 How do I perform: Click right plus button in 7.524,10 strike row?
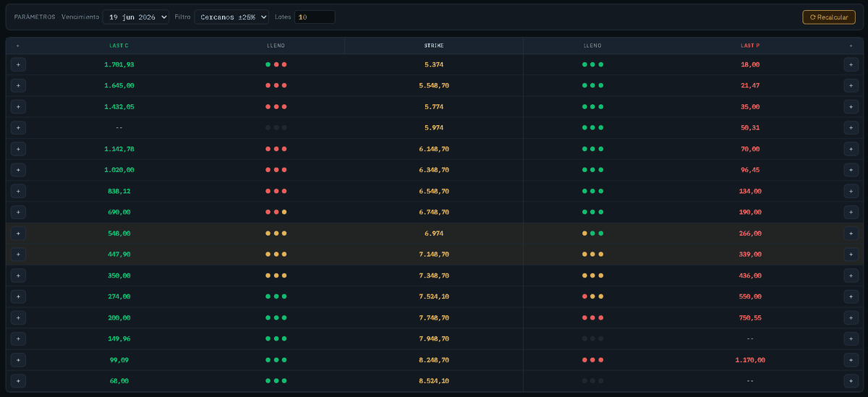850,296
